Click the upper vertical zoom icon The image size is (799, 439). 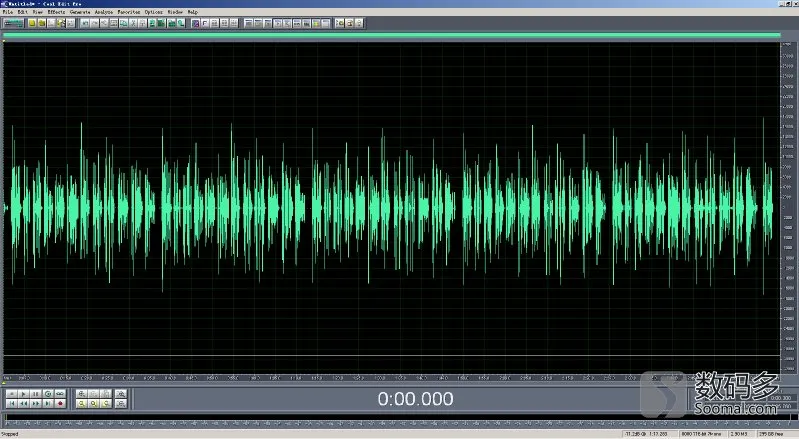pos(121,394)
